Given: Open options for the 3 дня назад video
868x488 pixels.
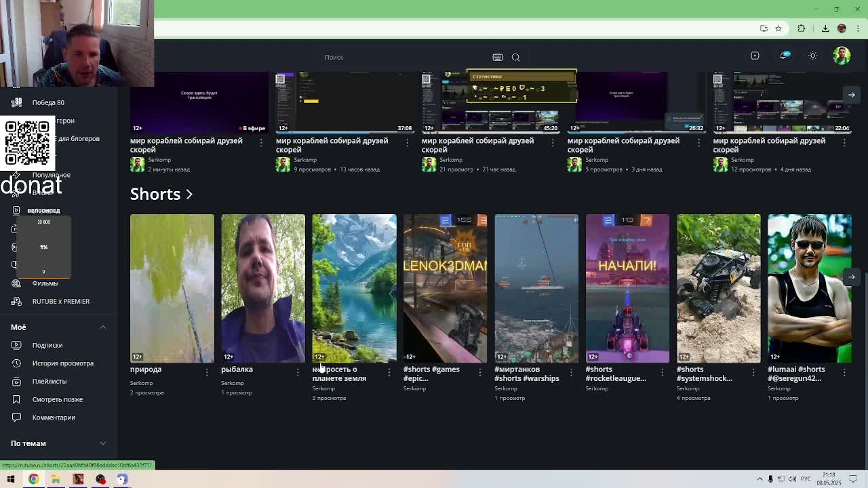Looking at the screenshot, I should point(698,142).
